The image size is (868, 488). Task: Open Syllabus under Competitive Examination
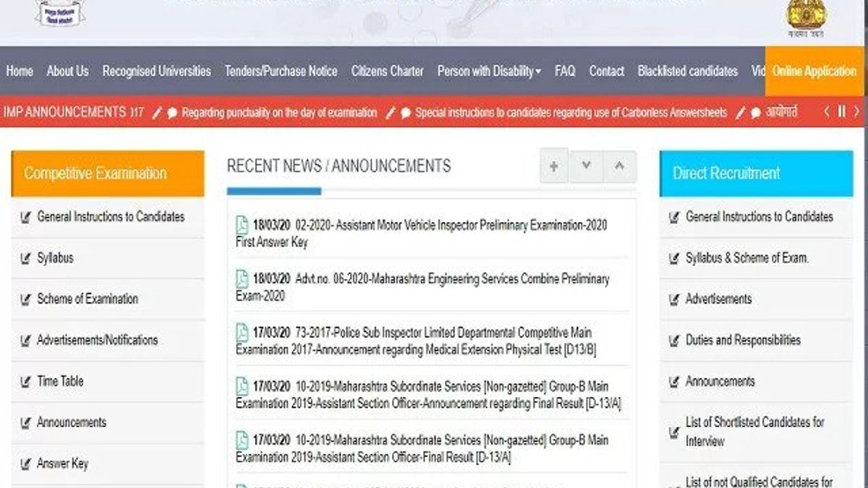55,257
